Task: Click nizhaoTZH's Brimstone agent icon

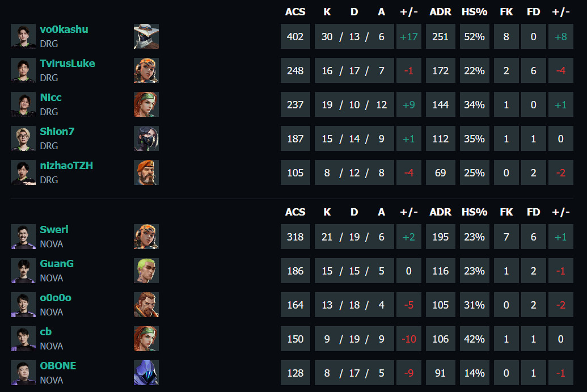Action: pos(146,173)
